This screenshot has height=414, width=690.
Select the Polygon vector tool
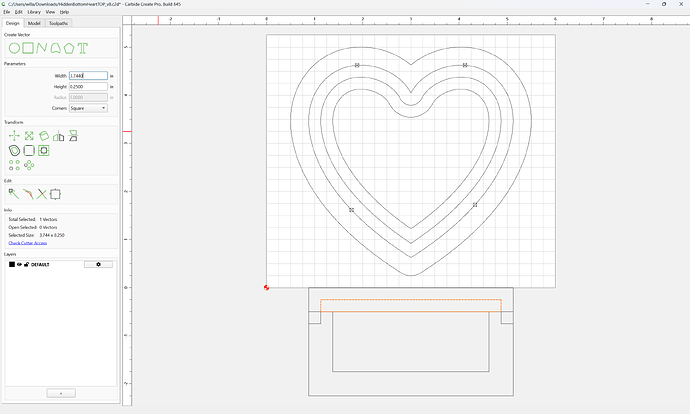(x=69, y=48)
